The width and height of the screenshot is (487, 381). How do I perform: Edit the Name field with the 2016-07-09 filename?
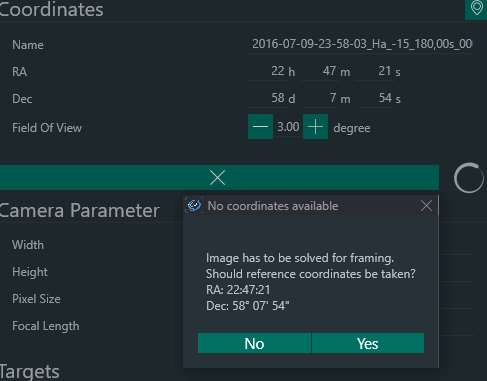[x=361, y=44]
